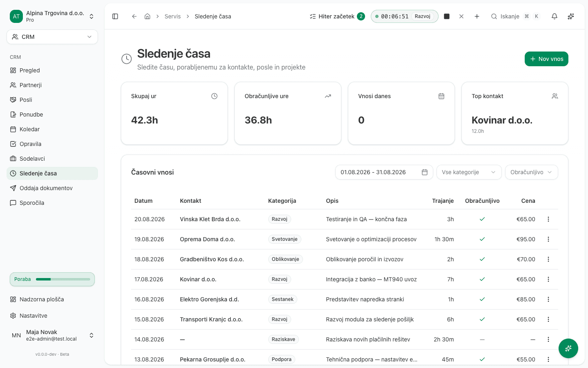Viewport: 588px width, 368px height.
Task: Open the home breadcrumb icon
Action: (147, 16)
